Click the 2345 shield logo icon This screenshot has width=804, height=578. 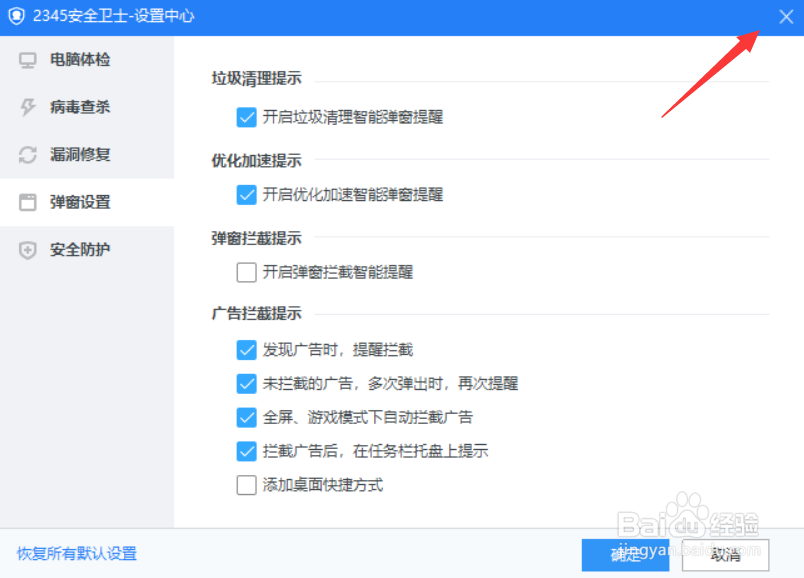click(x=16, y=16)
